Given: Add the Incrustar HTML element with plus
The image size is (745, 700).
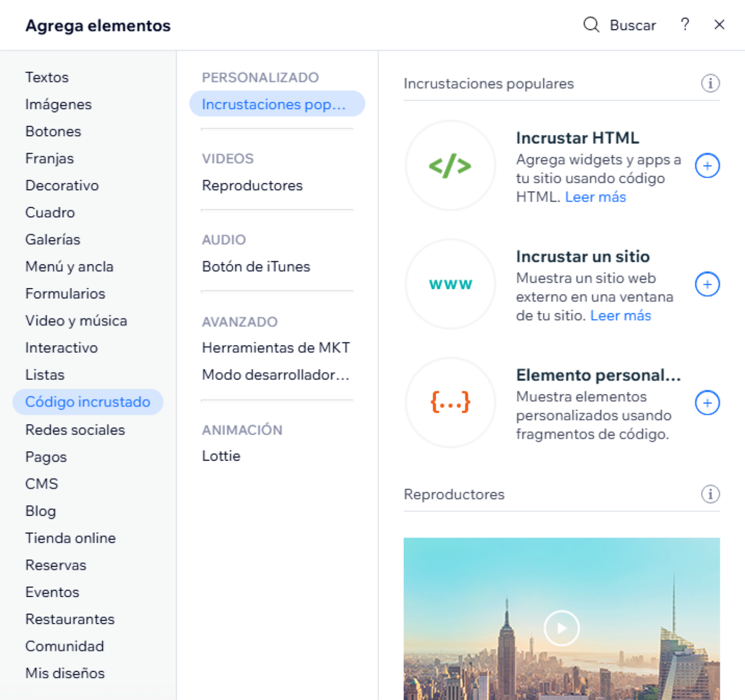Looking at the screenshot, I should pos(707,166).
